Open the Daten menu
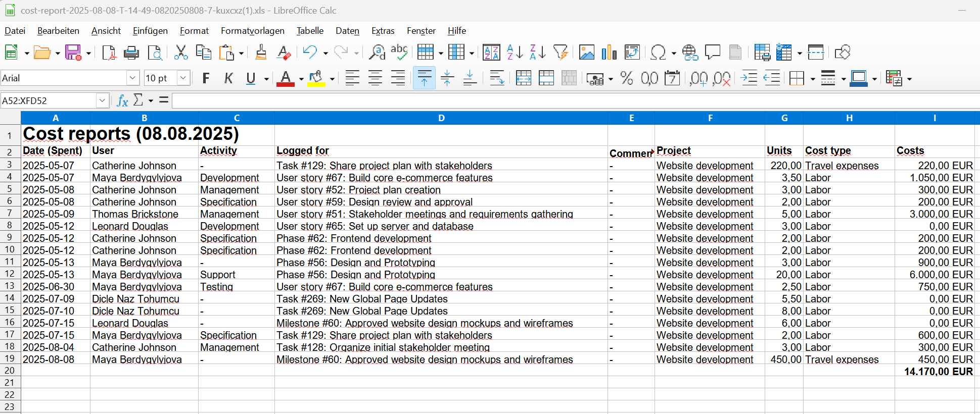The height and width of the screenshot is (414, 980). (x=347, y=31)
